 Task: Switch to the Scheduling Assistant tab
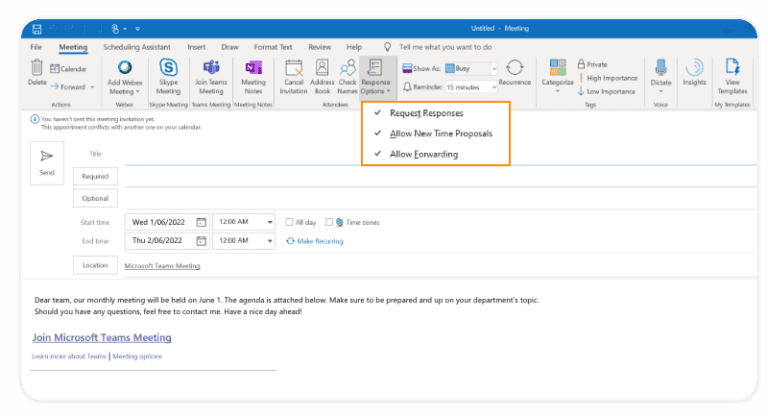(137, 47)
